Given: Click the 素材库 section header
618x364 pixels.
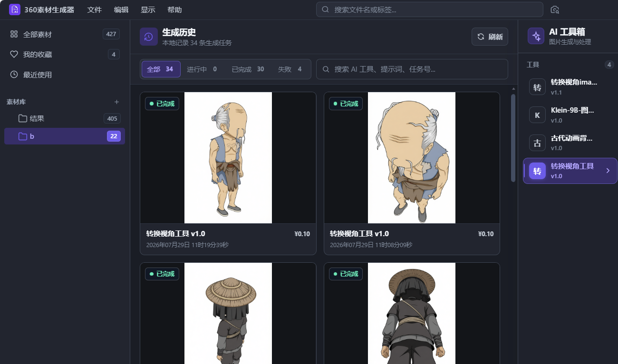Looking at the screenshot, I should tap(16, 102).
